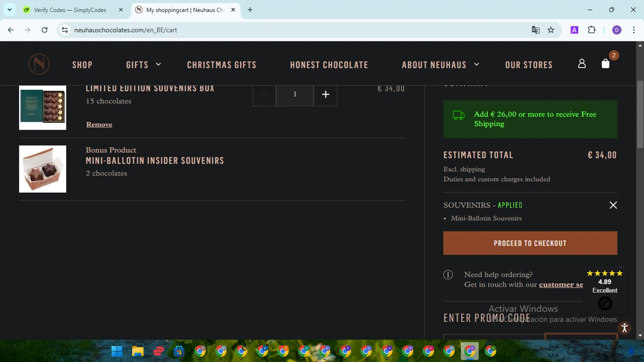Expand the GIFTS dropdown chevron
This screenshot has width=644, height=362.
coord(158,64)
